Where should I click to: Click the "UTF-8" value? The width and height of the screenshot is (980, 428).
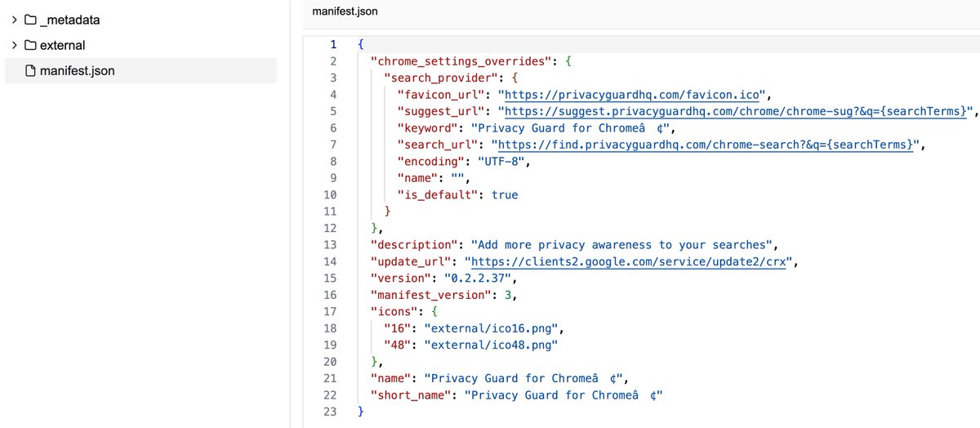pyautogui.click(x=501, y=161)
